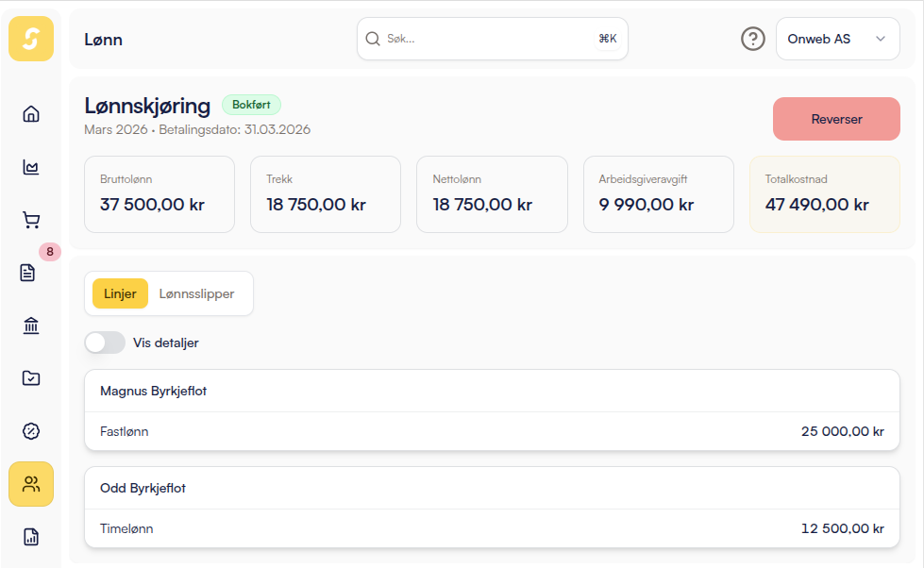The height and width of the screenshot is (568, 924).
Task: Open the bank building sidebar icon
Action: pyautogui.click(x=31, y=326)
